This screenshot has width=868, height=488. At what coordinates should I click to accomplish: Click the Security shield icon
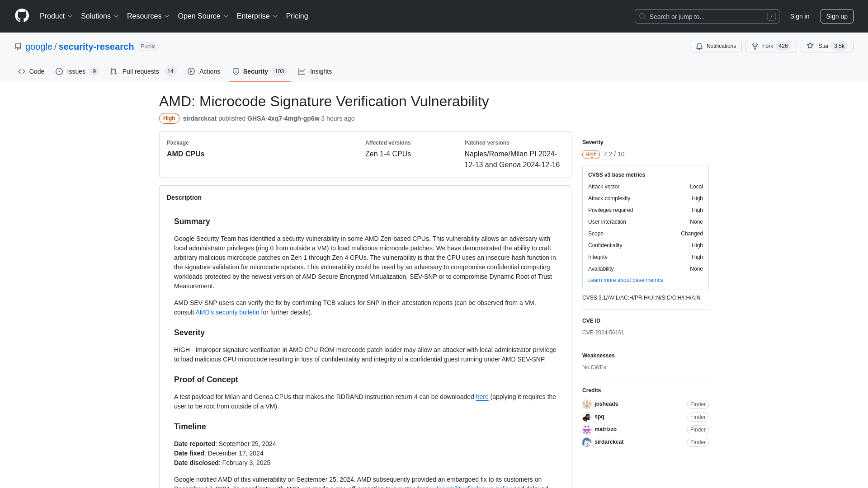236,71
